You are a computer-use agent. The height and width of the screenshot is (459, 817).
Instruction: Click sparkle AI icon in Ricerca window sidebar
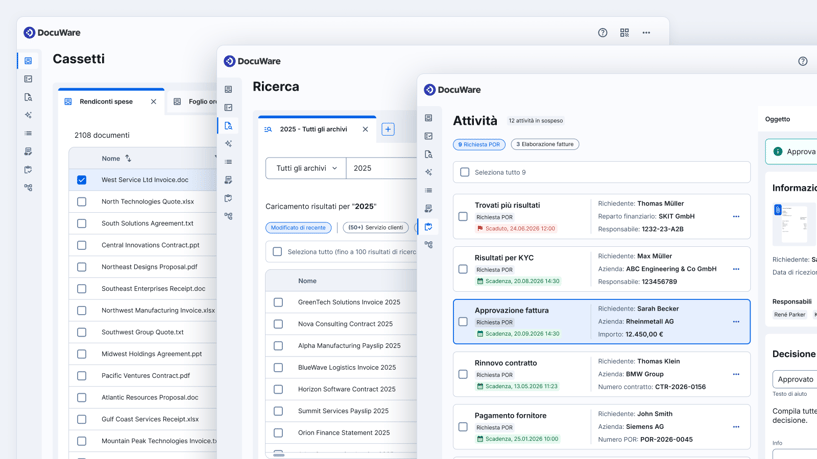(228, 144)
